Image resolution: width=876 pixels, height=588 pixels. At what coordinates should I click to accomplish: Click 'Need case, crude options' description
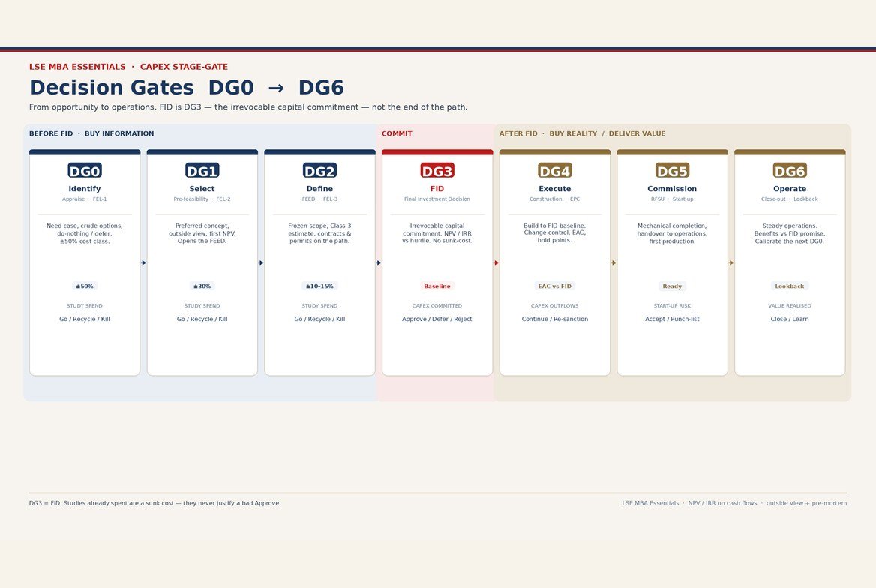tap(84, 234)
